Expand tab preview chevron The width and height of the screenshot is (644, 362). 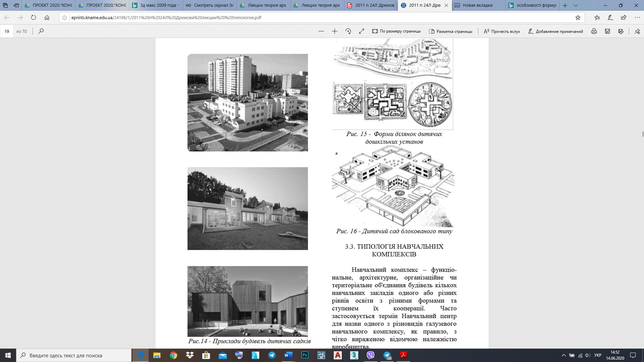click(576, 5)
